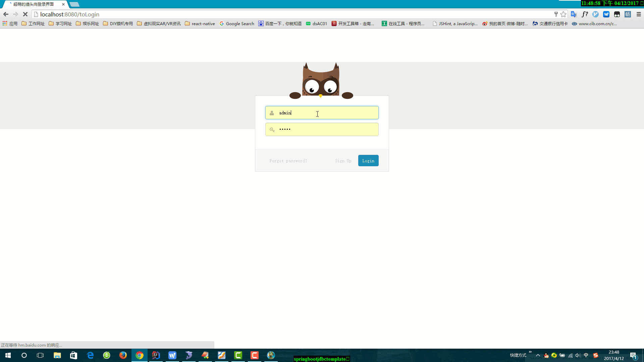644x362 pixels.
Task: Click the Sign Up link
Action: [x=343, y=160]
